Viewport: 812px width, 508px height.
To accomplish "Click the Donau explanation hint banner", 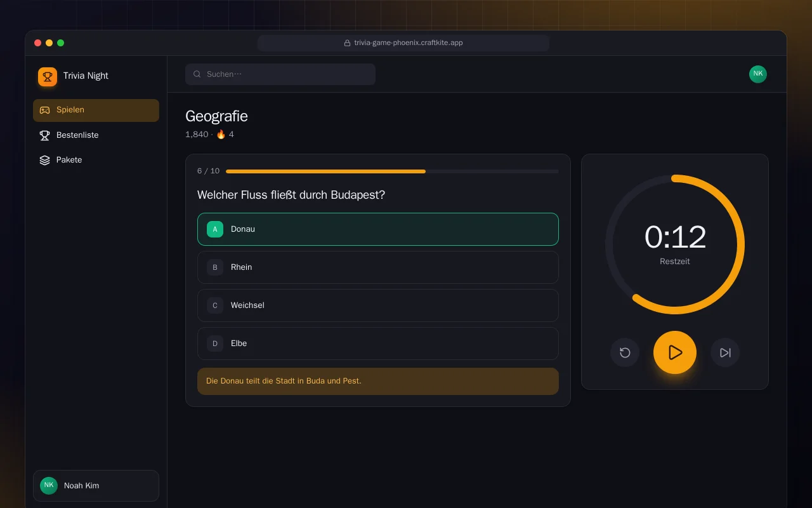I will pos(378,381).
